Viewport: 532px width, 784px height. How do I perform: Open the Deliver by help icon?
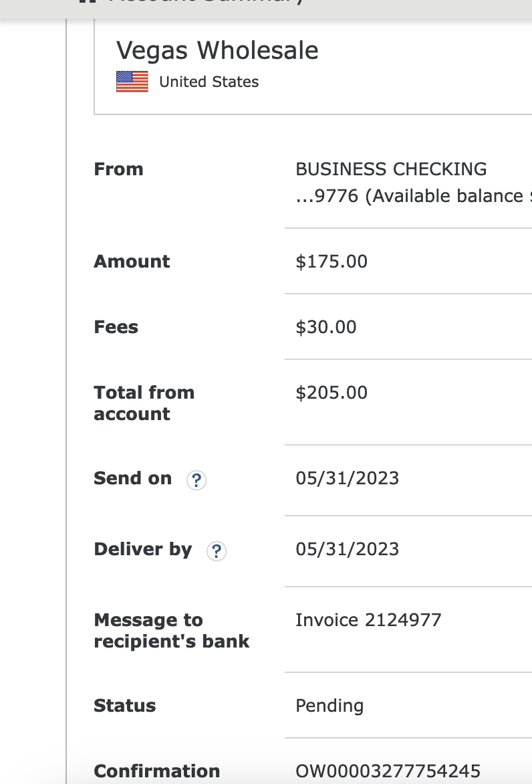(217, 551)
